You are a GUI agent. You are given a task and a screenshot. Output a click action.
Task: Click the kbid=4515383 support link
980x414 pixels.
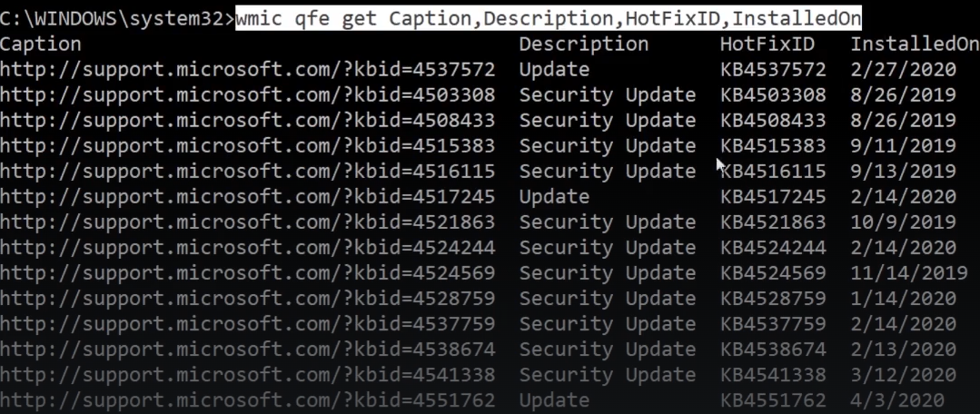click(x=247, y=145)
